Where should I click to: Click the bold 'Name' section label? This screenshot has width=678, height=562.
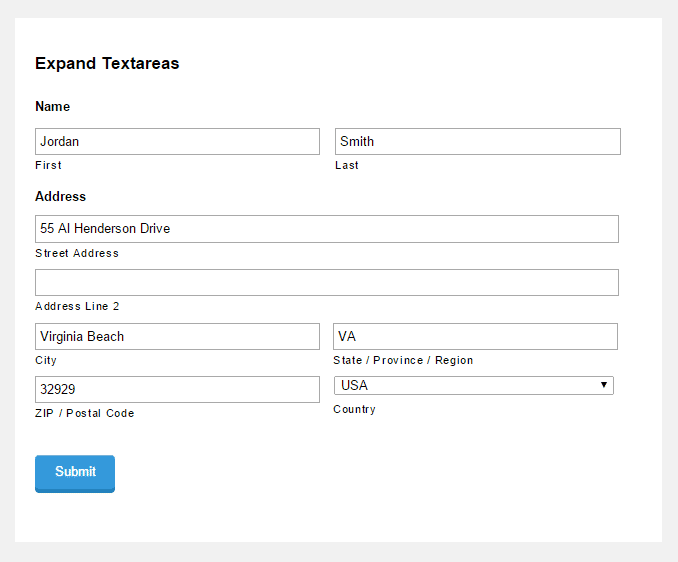click(52, 106)
